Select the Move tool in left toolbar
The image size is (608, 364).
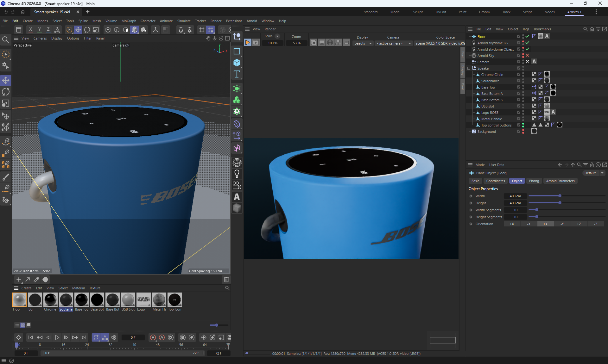pos(6,80)
